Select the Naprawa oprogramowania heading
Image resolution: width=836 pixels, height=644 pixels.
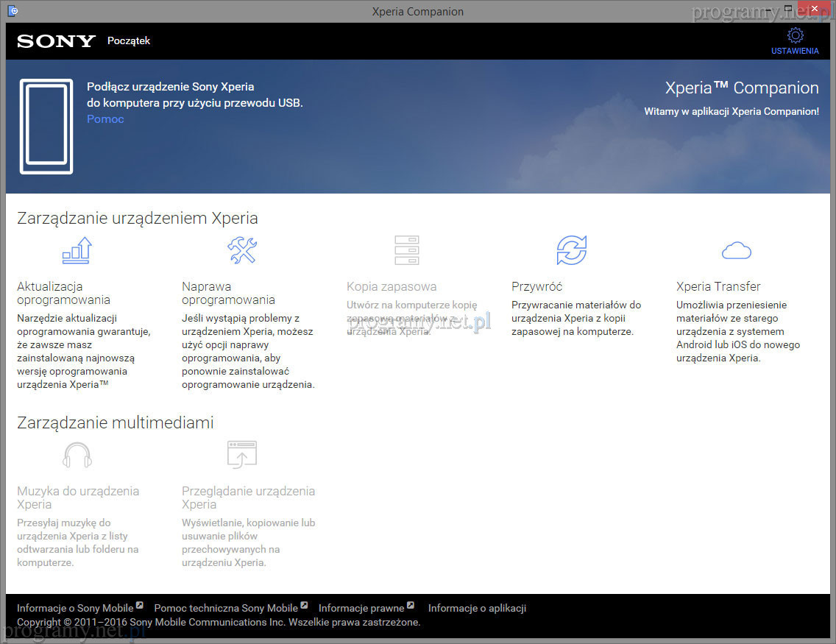228,293
